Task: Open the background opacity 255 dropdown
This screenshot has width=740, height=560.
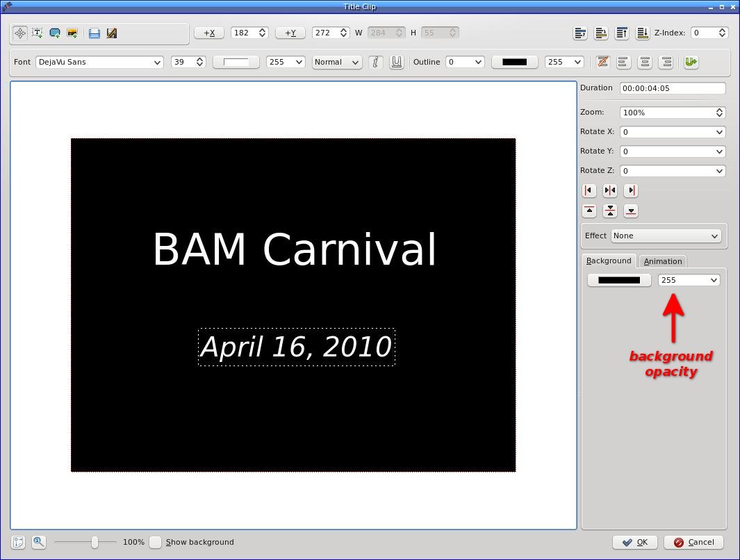Action: (689, 280)
